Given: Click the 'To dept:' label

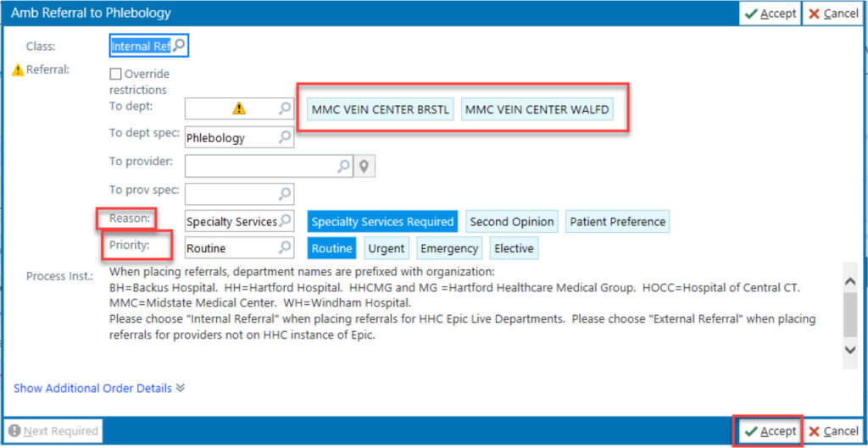Looking at the screenshot, I should pos(131,107).
